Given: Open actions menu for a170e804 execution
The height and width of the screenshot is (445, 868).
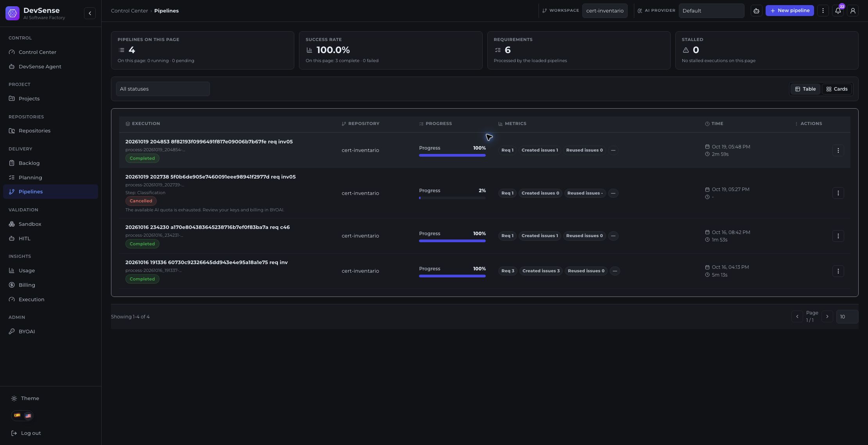Looking at the screenshot, I should point(838,236).
